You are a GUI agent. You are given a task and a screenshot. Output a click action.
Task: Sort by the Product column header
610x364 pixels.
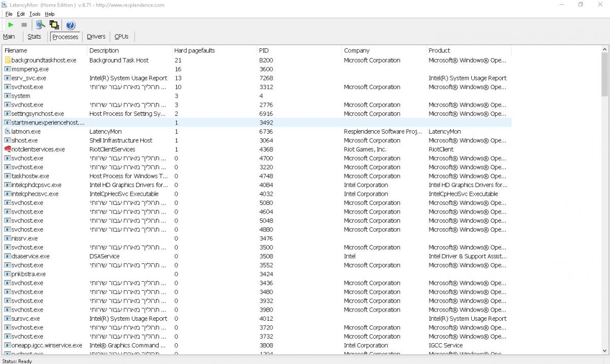click(469, 50)
